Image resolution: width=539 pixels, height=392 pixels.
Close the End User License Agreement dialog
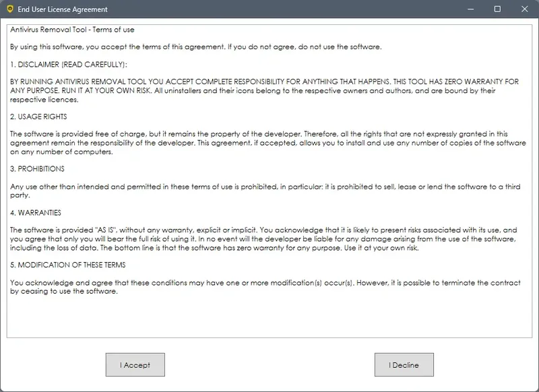tap(525, 9)
